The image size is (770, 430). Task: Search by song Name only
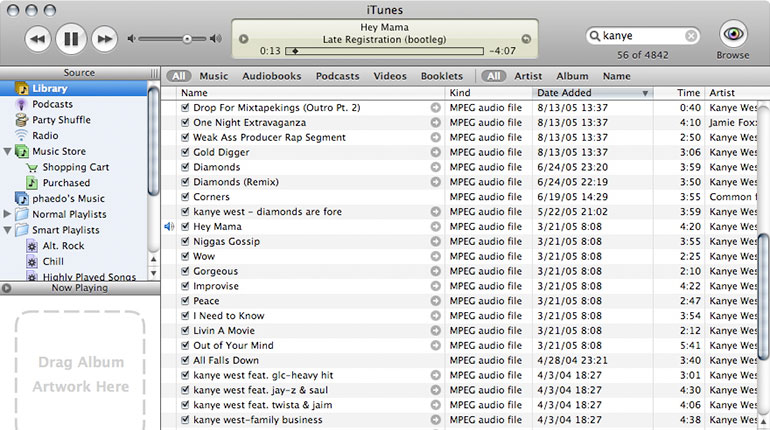coord(616,76)
